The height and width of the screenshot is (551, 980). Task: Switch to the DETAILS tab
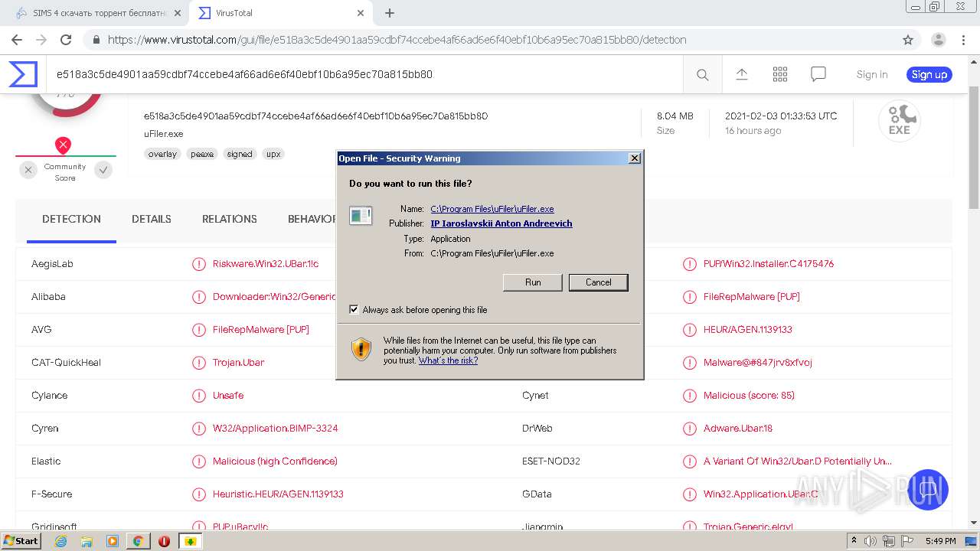pos(152,219)
